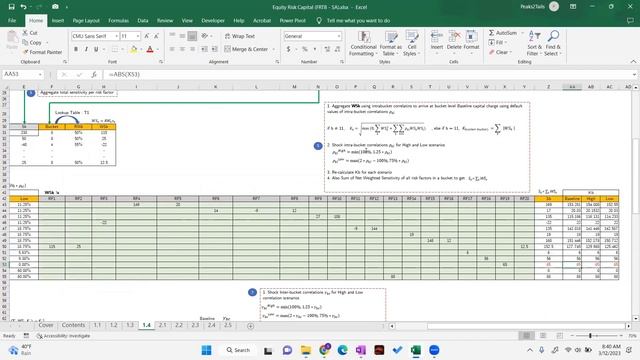Switch to the Page Layout ribbon tab
640x360 pixels.
[x=86, y=20]
